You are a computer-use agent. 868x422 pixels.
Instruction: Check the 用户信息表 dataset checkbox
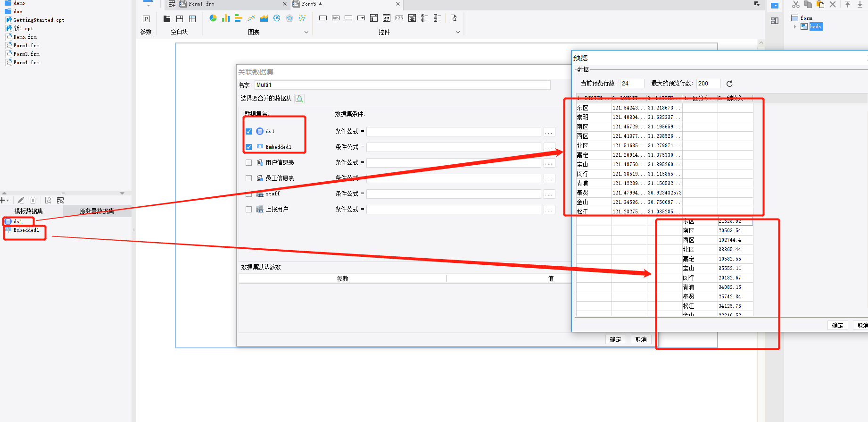[248, 162]
